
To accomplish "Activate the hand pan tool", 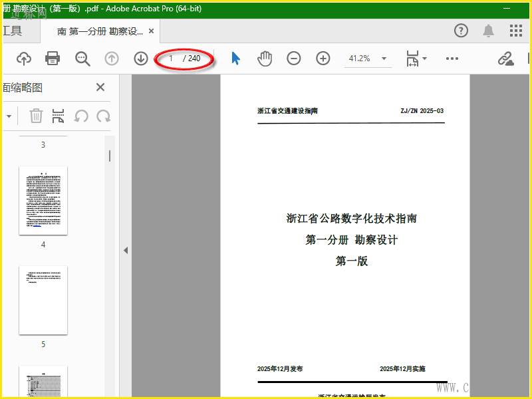I will 265,59.
